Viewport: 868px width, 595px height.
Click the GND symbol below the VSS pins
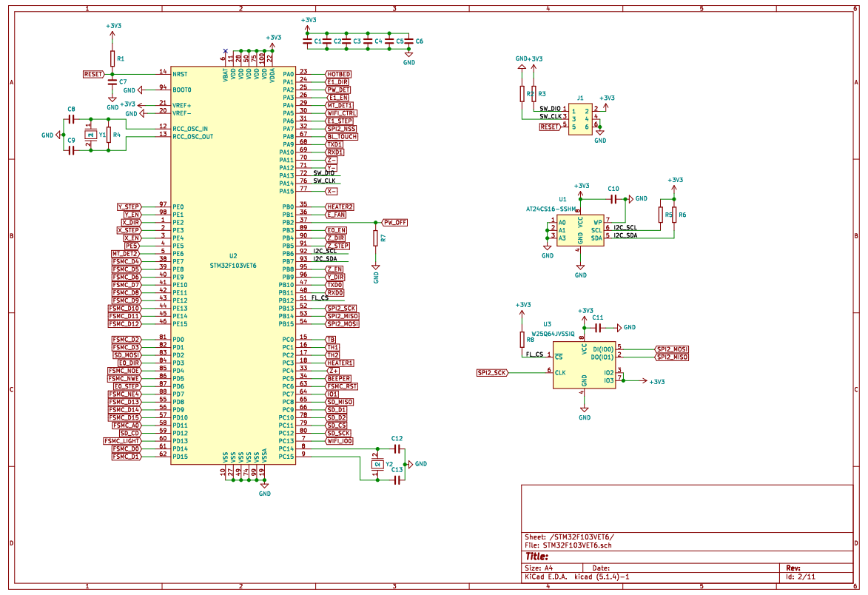[264, 488]
